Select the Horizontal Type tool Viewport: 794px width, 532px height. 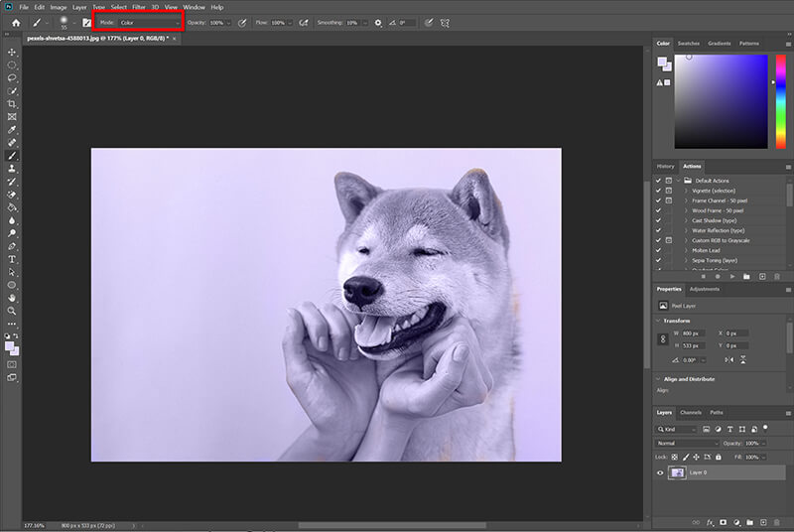pos(12,259)
